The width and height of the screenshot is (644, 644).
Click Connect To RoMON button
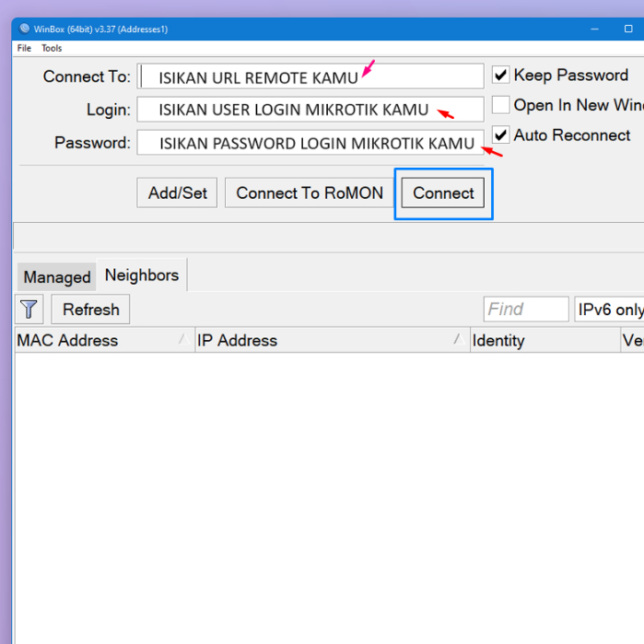click(x=310, y=193)
